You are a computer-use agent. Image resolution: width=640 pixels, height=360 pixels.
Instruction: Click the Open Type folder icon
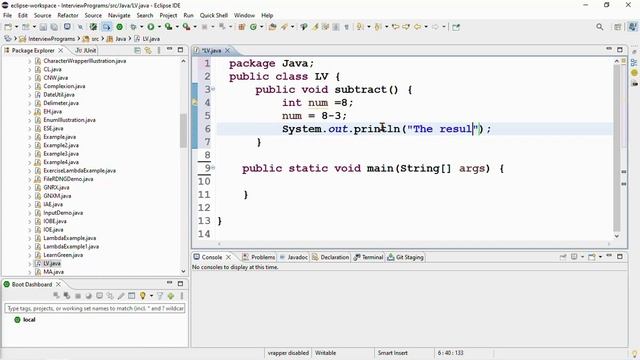pyautogui.click(x=273, y=27)
